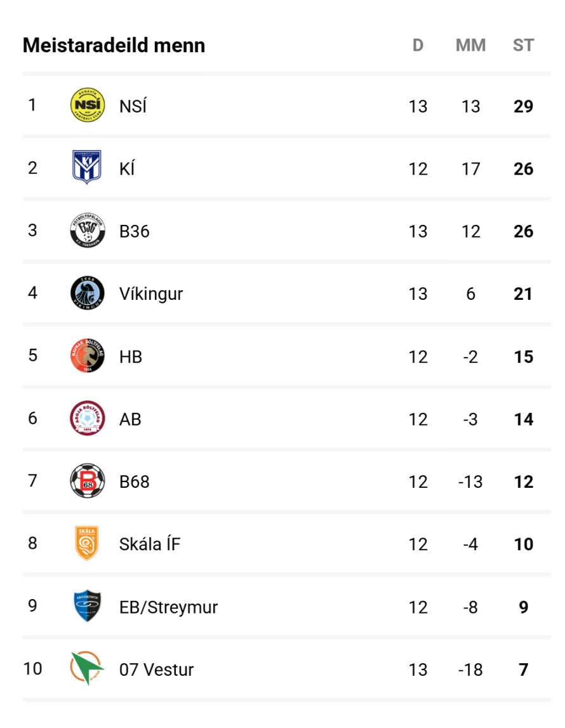Open the NSÍ team name link
The height and width of the screenshot is (728, 565).
pyautogui.click(x=133, y=106)
